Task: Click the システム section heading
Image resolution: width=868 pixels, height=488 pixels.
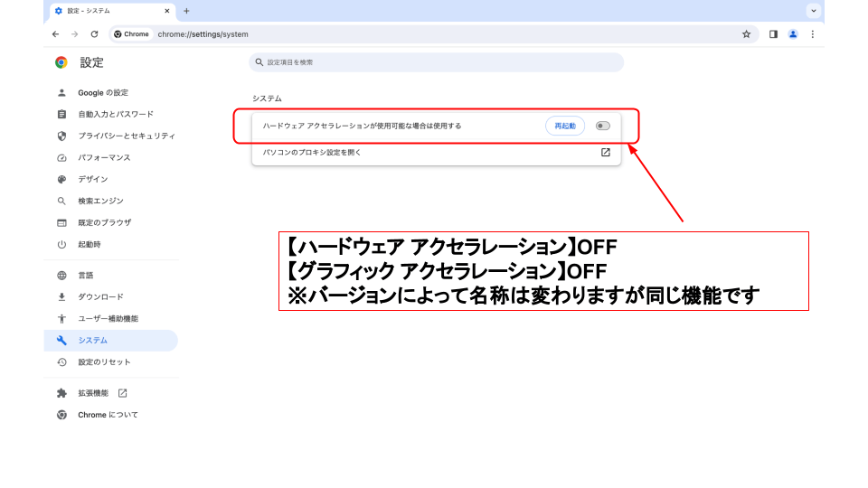Action: coord(268,99)
